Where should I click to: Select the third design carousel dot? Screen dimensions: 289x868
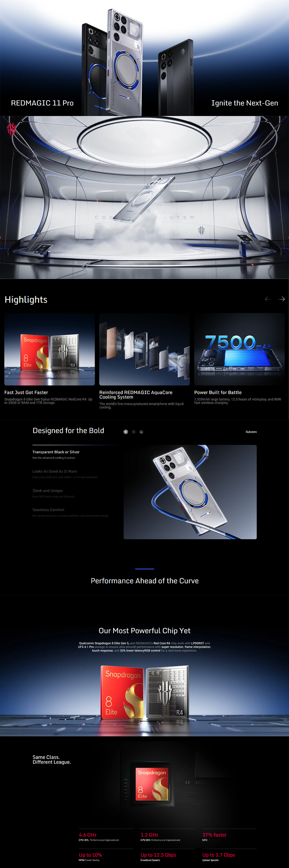coord(141,432)
